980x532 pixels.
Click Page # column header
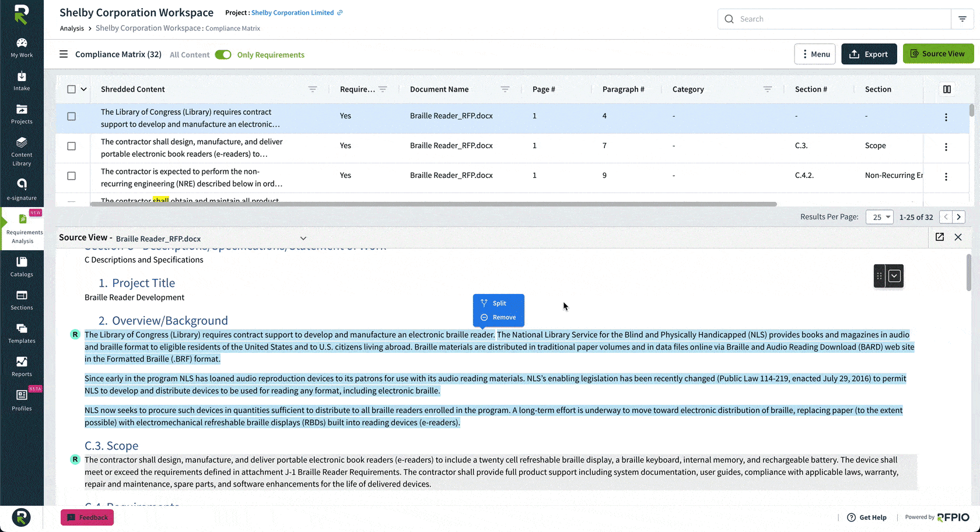pos(544,89)
